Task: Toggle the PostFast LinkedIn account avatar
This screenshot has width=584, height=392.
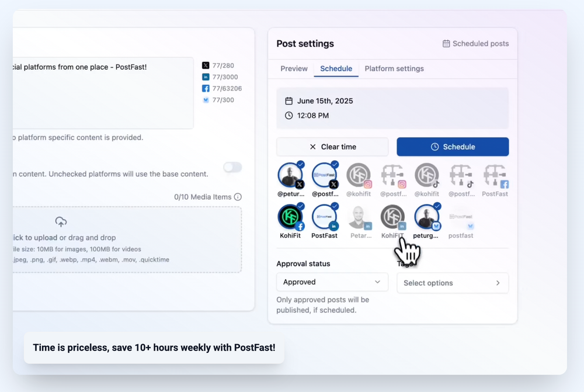Action: tap(324, 217)
